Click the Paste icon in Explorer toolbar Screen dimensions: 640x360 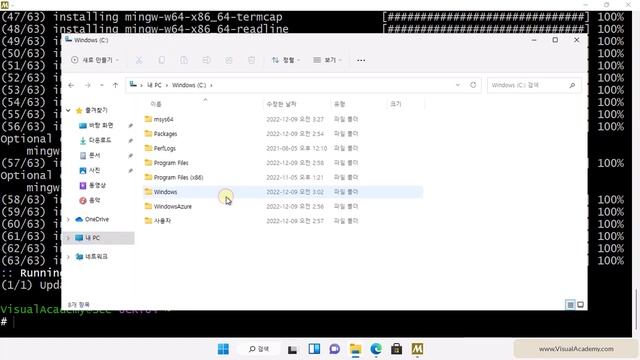(x=184, y=60)
